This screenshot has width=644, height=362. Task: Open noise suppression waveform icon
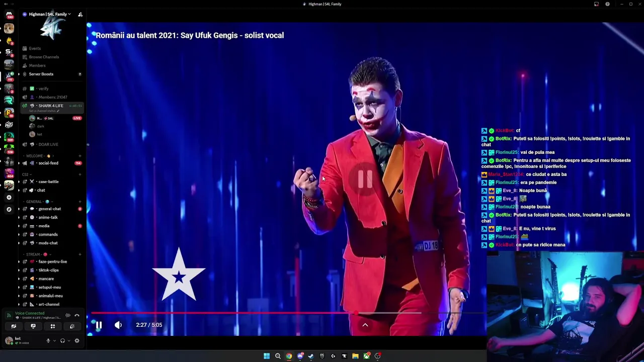click(68, 315)
